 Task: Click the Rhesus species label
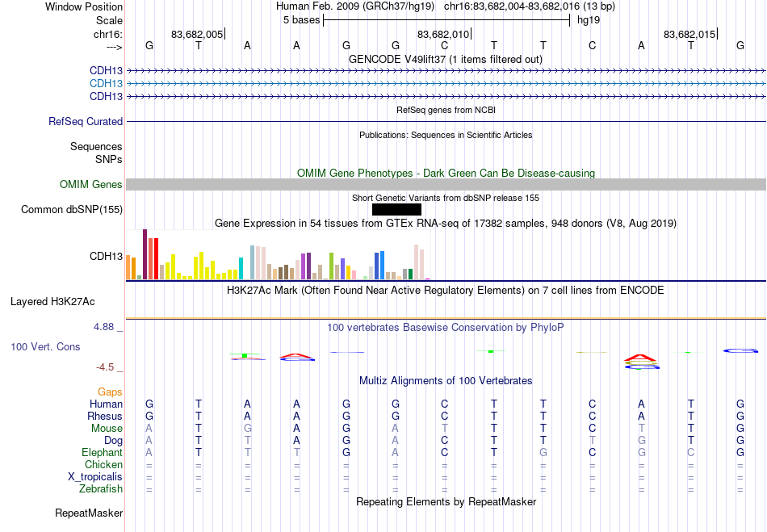pos(105,416)
